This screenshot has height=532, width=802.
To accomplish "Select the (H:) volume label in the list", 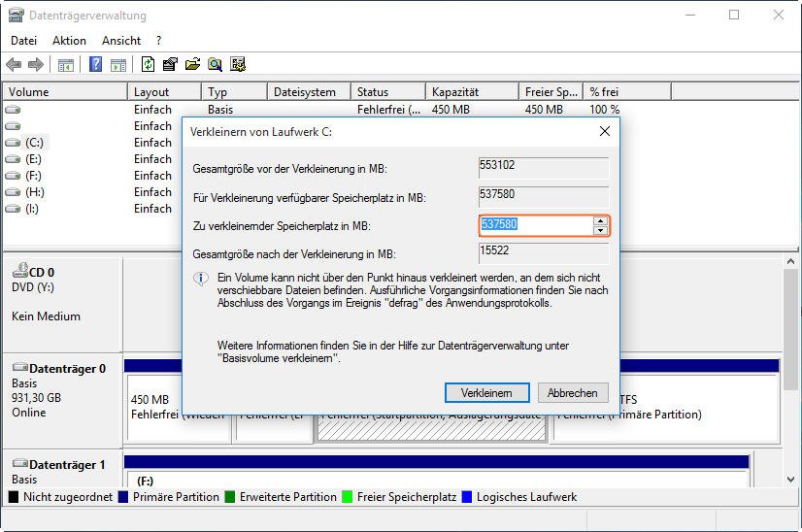I will click(35, 192).
